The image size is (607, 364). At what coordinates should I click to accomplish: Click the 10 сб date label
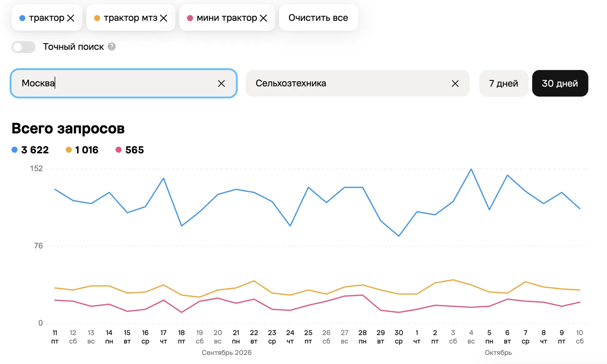point(580,337)
